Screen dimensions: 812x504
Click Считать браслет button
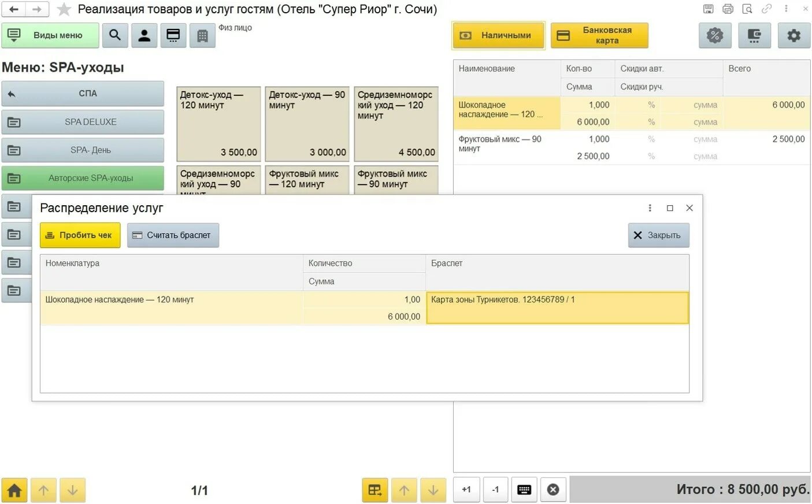(x=173, y=235)
